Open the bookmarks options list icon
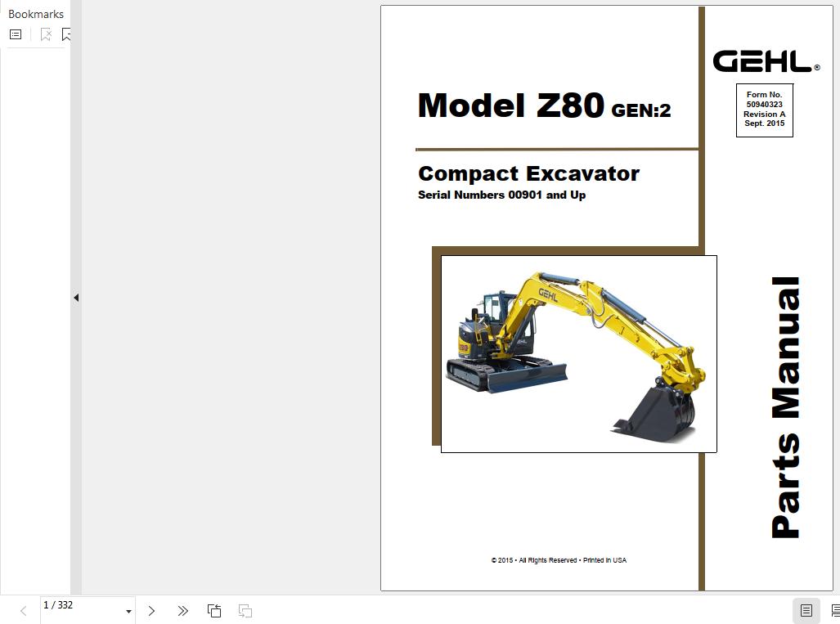The height and width of the screenshot is (624, 840). 16,34
